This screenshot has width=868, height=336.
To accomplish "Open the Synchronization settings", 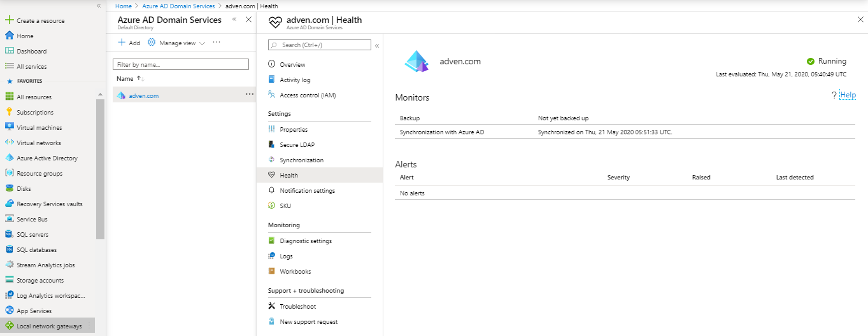I will click(301, 160).
